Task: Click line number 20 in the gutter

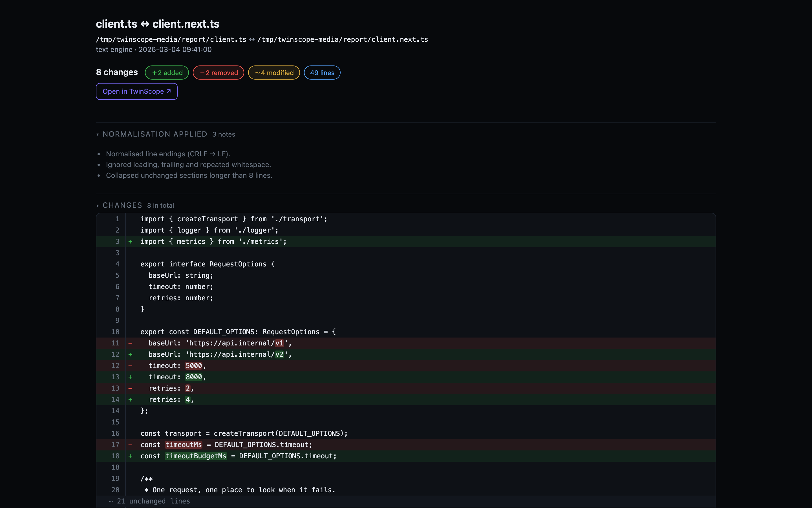Action: coord(115,490)
